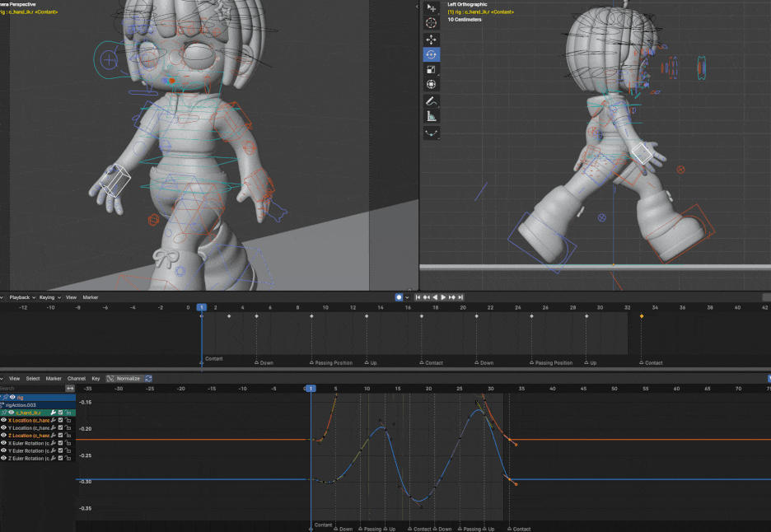The height and width of the screenshot is (532, 771).
Task: Select the Select Box tool in right viewport
Action: coord(432,8)
